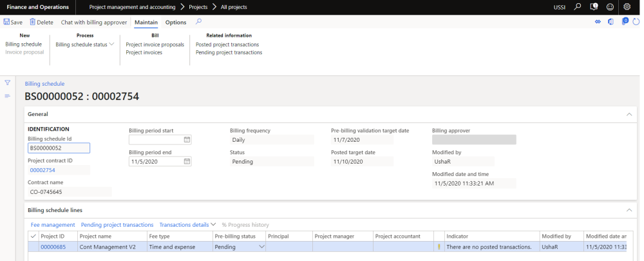Select the Maintain tab

point(146,23)
